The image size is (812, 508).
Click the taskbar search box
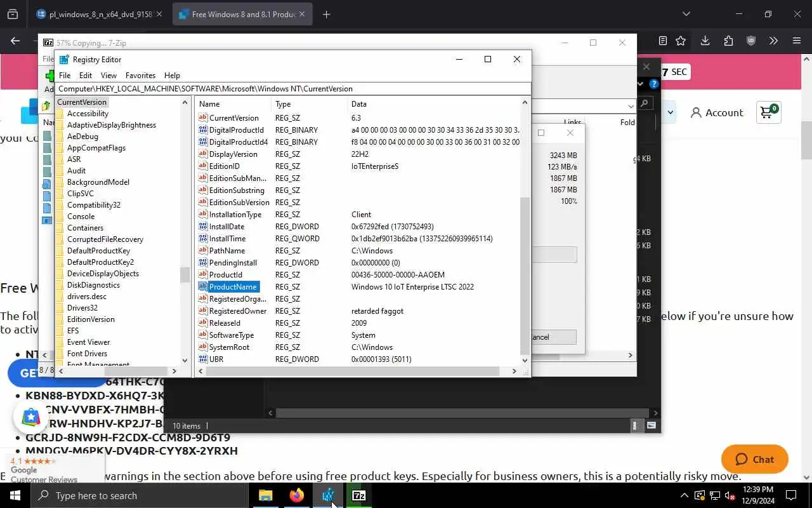click(x=140, y=495)
